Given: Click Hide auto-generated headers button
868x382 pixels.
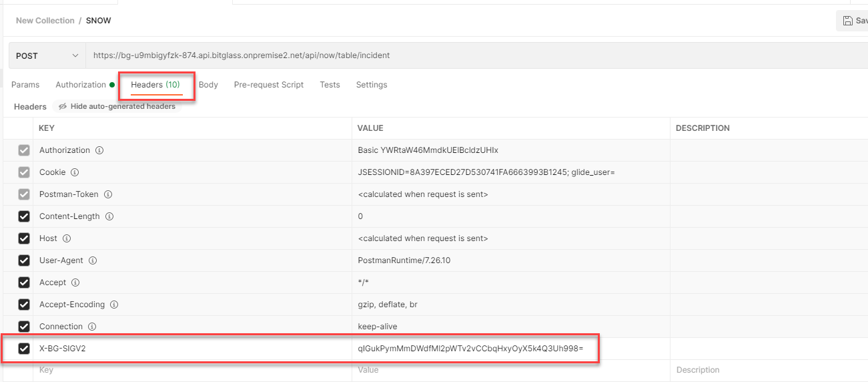Looking at the screenshot, I should pos(117,106).
